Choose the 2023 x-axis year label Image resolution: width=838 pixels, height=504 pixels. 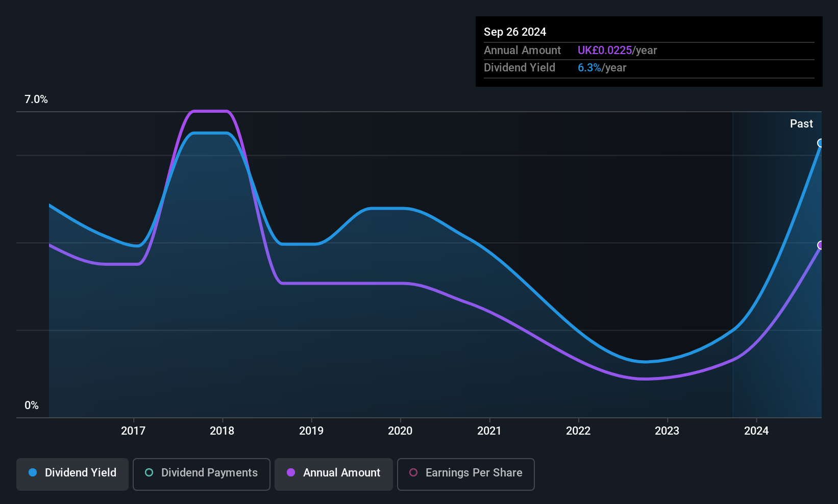coord(667,431)
